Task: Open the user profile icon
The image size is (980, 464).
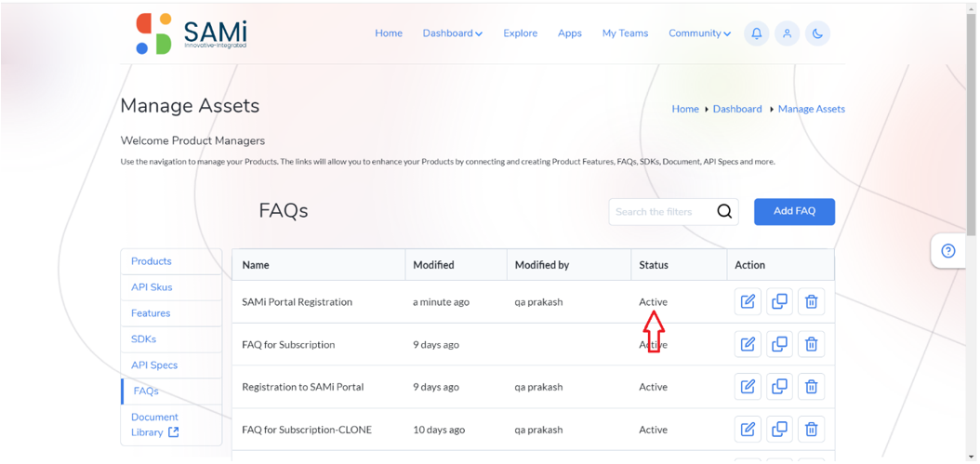Action: [x=788, y=33]
